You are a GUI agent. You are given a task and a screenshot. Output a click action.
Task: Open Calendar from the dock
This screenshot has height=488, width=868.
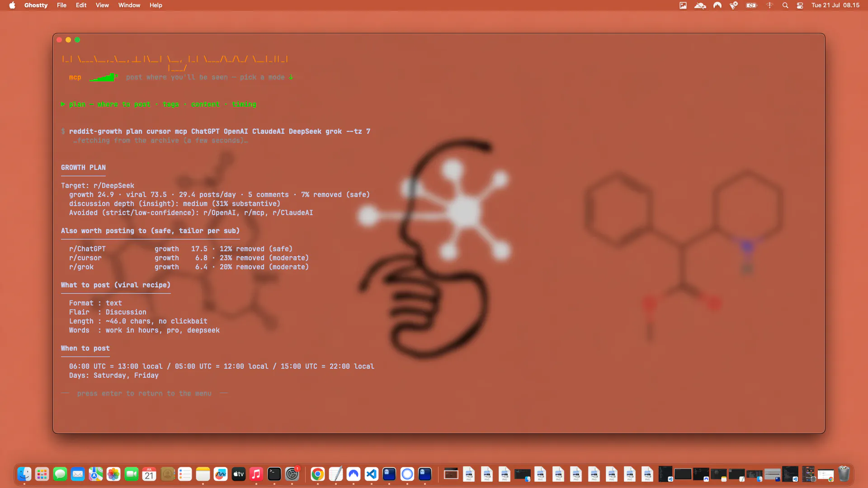(149, 474)
